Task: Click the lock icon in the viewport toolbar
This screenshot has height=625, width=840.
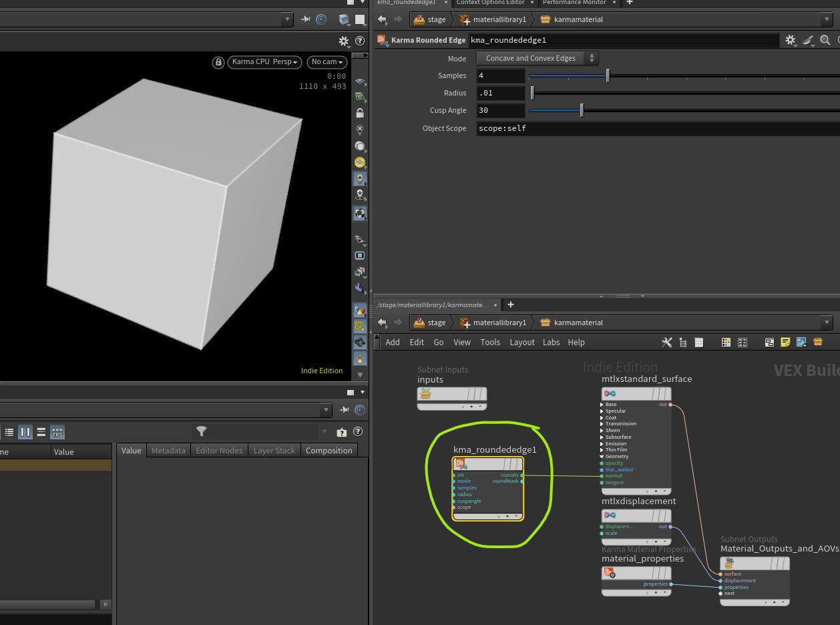Action: [x=218, y=62]
